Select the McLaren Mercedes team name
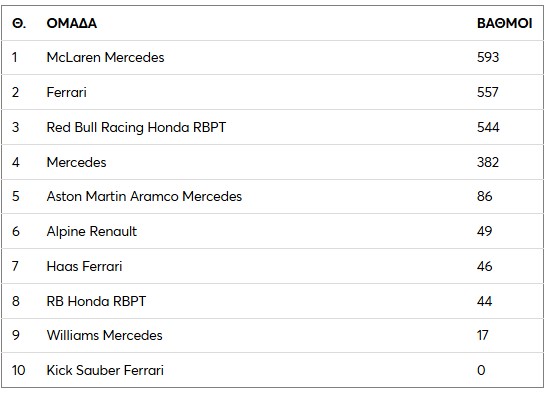 [105, 57]
